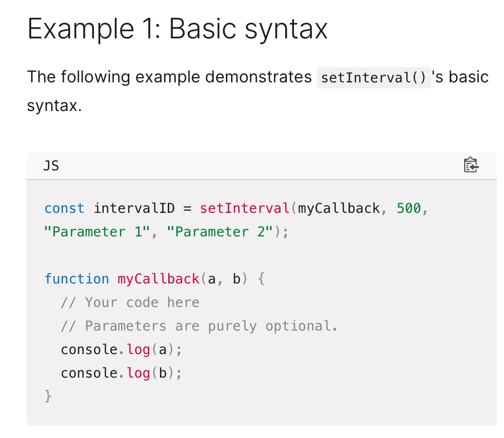Click the blue function keyword
504x438 pixels.
[x=77, y=279]
